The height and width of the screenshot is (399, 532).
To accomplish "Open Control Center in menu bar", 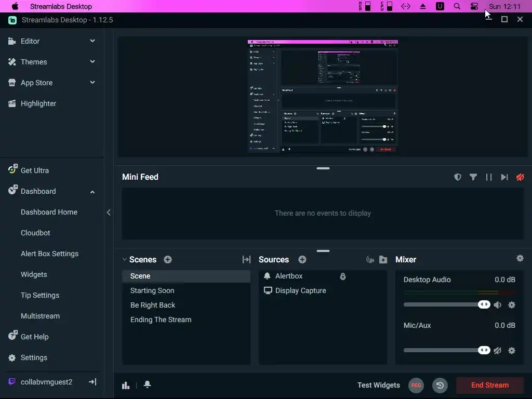I will (474, 6).
